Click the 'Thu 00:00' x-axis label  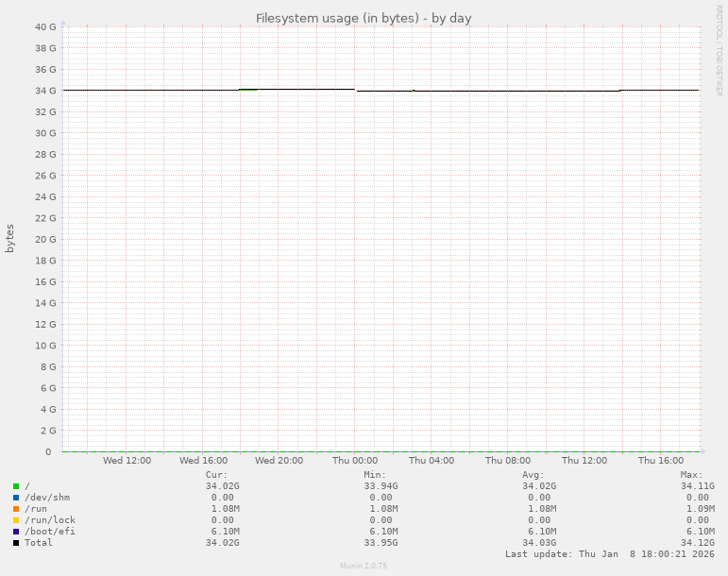(x=355, y=461)
